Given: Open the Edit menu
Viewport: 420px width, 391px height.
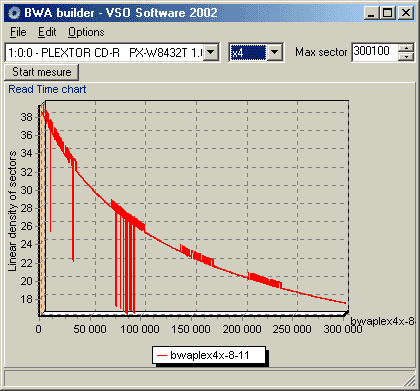Looking at the screenshot, I should point(47,32).
